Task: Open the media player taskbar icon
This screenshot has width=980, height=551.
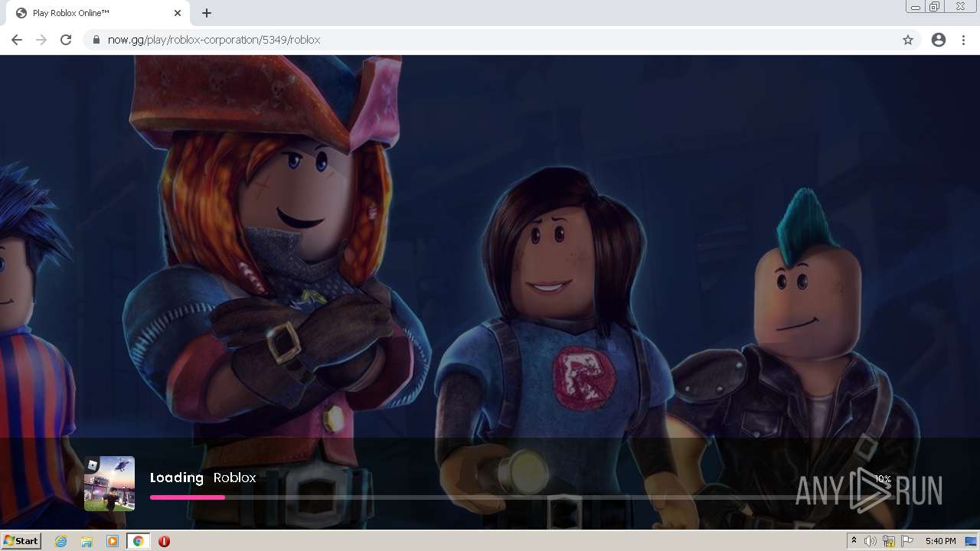Action: (113, 541)
